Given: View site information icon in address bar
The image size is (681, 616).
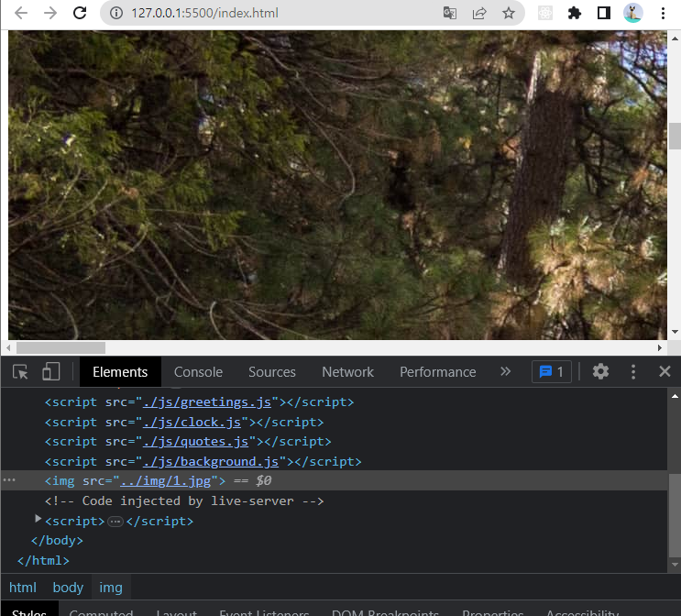Looking at the screenshot, I should click(x=116, y=13).
